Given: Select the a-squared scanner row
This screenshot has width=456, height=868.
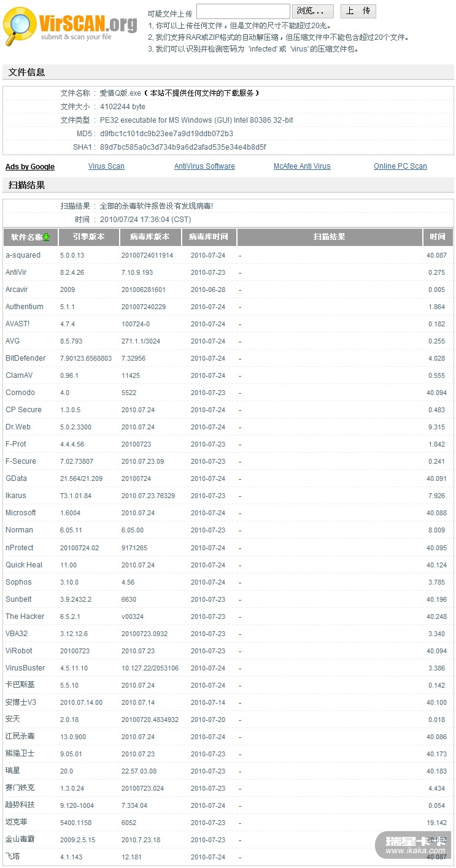Looking at the screenshot, I should click(x=23, y=255).
